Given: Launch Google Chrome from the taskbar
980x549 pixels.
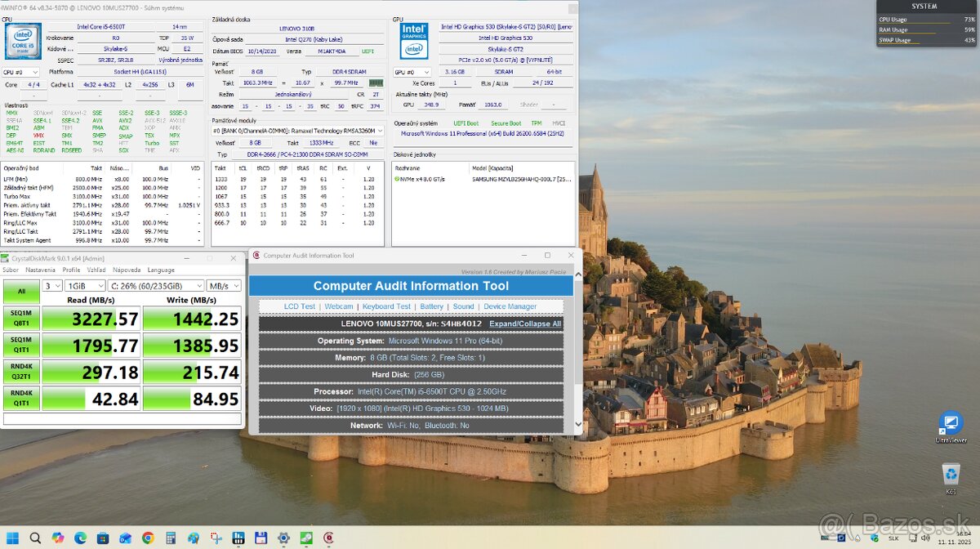Looking at the screenshot, I should point(148,538).
